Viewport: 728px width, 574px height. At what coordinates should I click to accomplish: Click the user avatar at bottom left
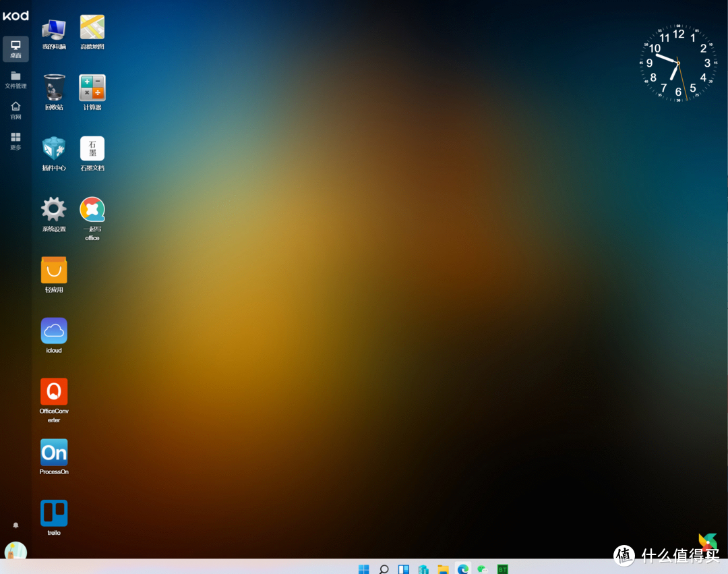(x=15, y=553)
